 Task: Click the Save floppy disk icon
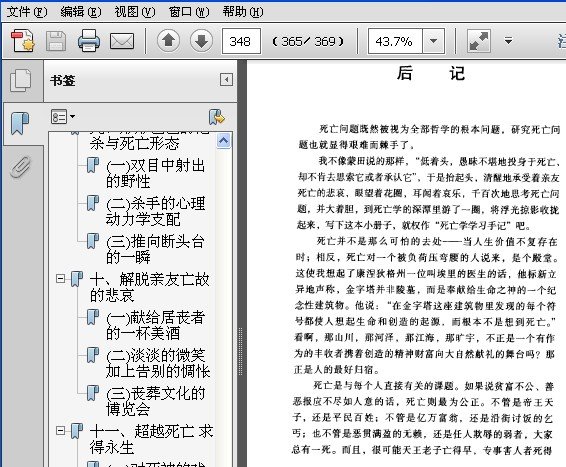56,41
